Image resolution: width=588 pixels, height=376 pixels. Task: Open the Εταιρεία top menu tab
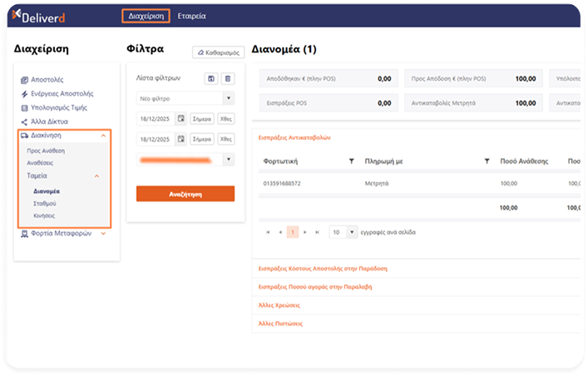pos(191,16)
